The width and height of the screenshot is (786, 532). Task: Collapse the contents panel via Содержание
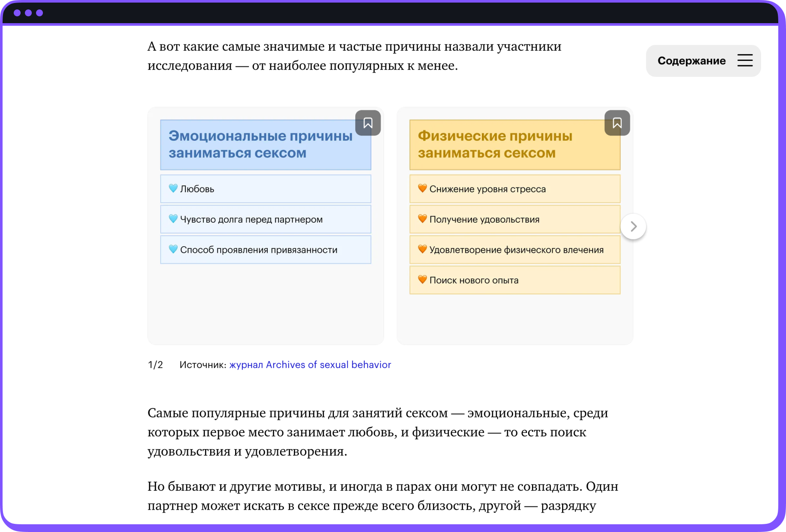click(703, 60)
